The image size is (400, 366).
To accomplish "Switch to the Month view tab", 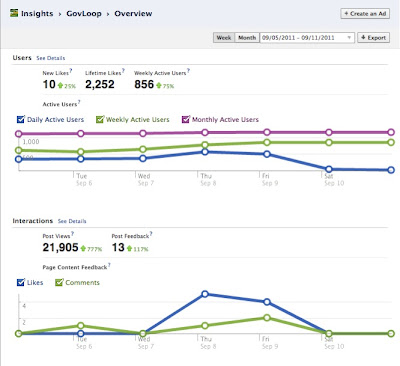I will [247, 38].
